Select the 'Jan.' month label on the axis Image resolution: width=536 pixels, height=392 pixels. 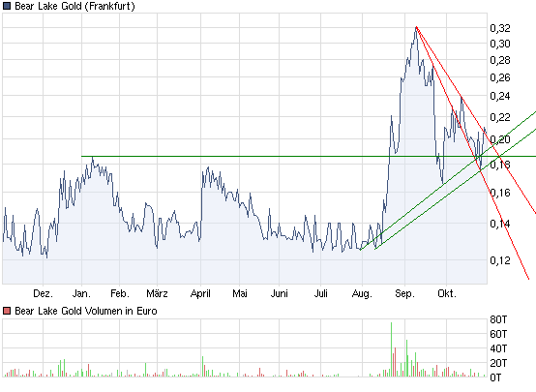(81, 293)
